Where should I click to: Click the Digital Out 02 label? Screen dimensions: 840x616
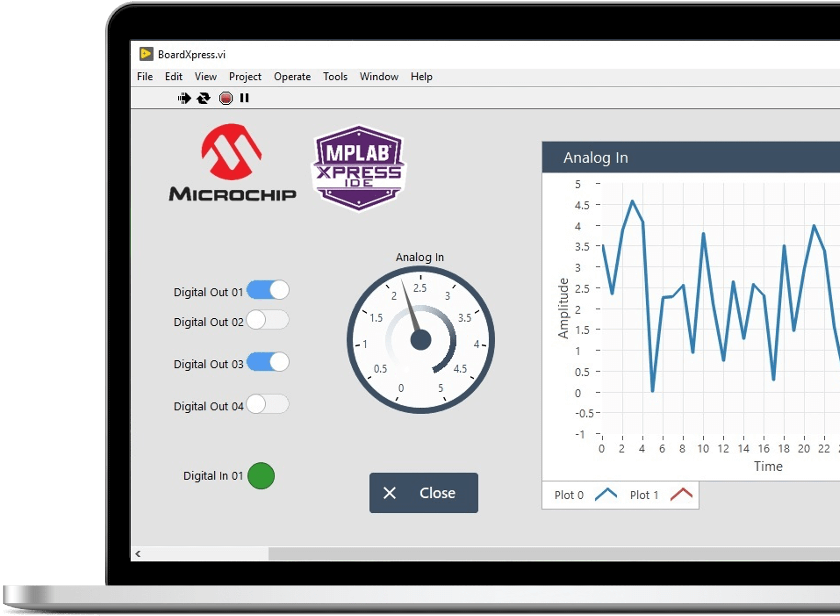209,322
